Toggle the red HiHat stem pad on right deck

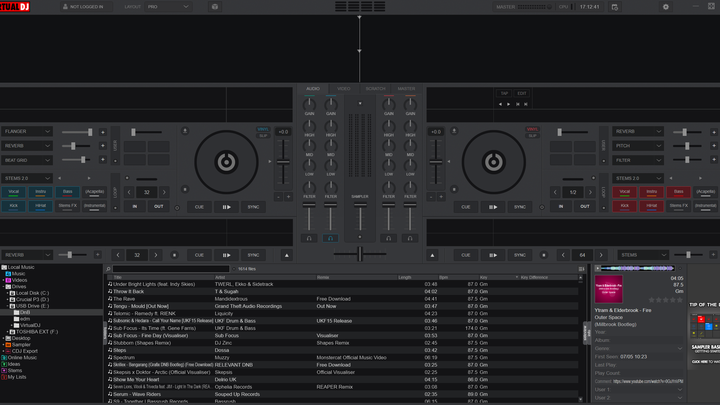tap(652, 207)
